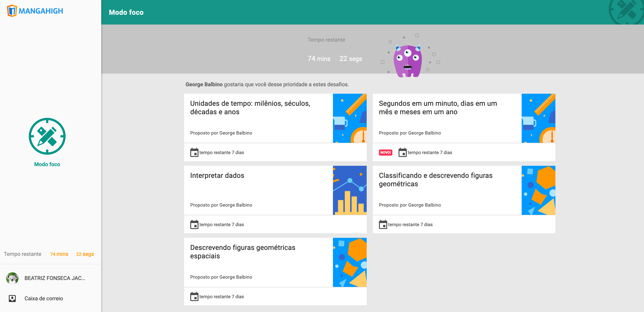Click 'tempo restante 7 dias' under Classificando figuras
The height and width of the screenshot is (312, 644).
point(410,225)
